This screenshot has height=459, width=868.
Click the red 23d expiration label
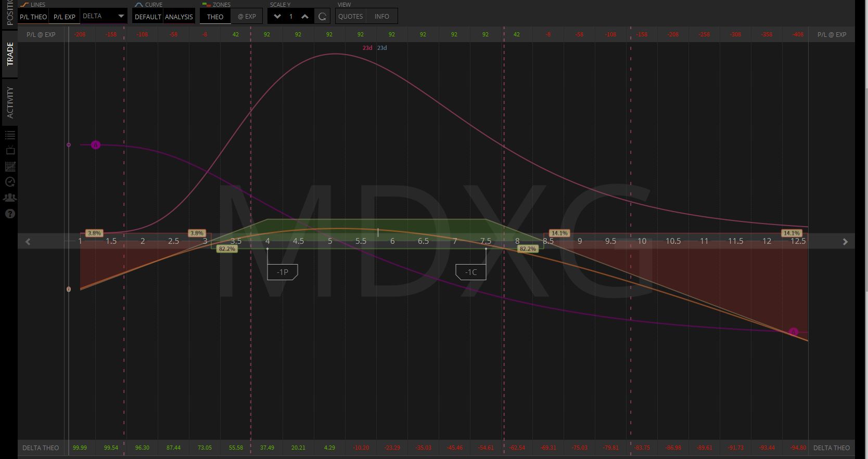pos(367,48)
